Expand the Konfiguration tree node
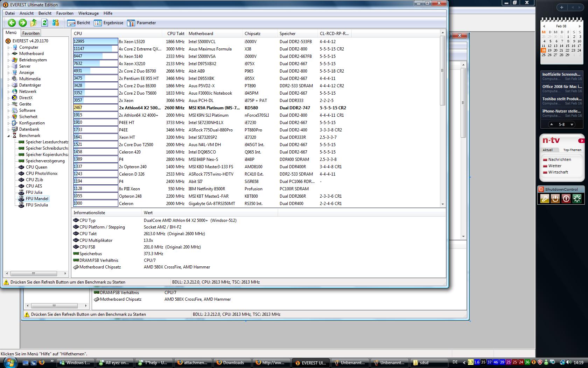 tap(9, 123)
